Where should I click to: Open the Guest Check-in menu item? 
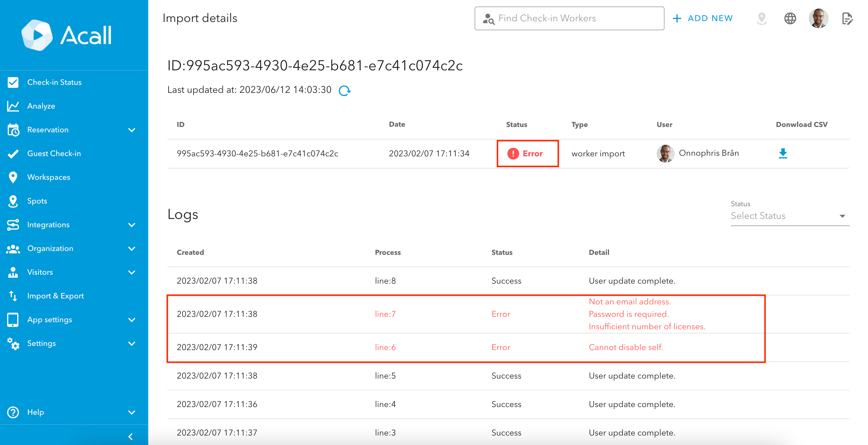click(74, 154)
